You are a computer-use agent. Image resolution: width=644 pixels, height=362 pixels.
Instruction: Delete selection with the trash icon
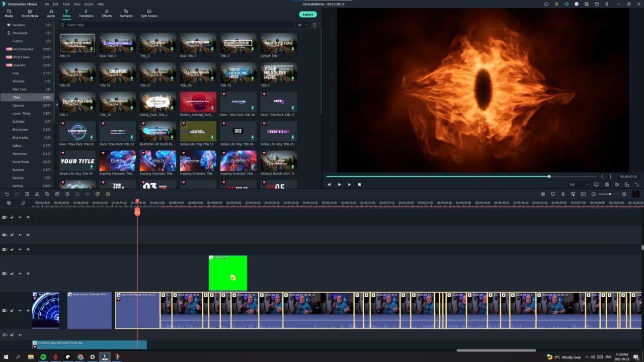(x=27, y=194)
